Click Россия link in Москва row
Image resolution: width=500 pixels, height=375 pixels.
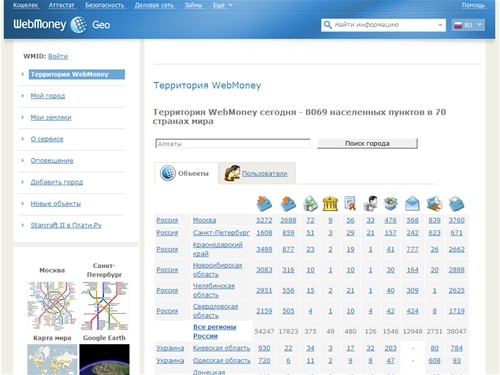pyautogui.click(x=167, y=220)
